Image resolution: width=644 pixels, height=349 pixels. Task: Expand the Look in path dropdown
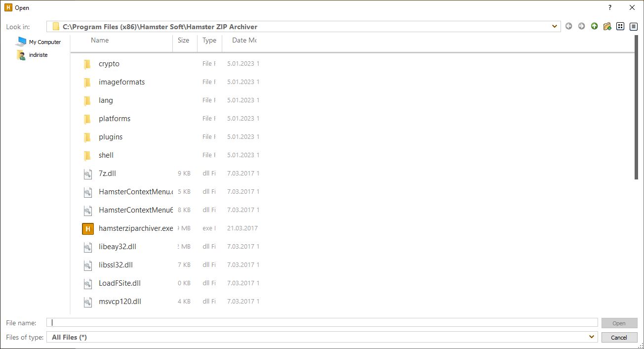pos(555,27)
